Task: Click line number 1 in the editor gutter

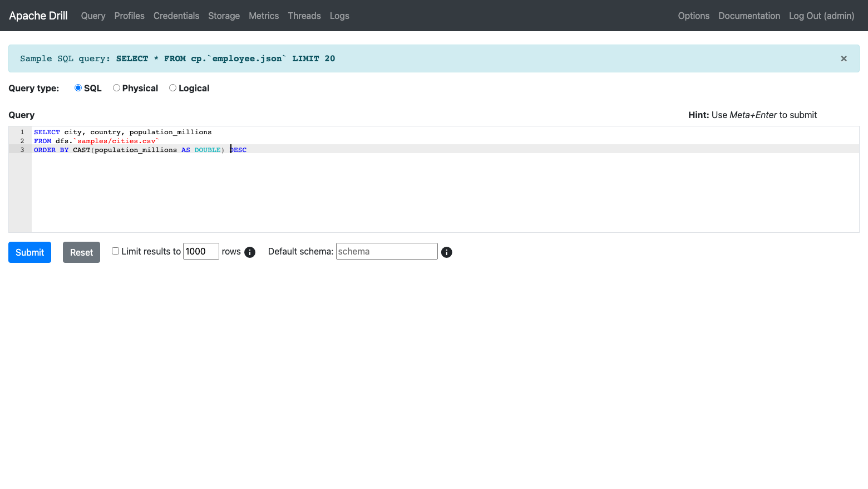Action: [x=22, y=132]
